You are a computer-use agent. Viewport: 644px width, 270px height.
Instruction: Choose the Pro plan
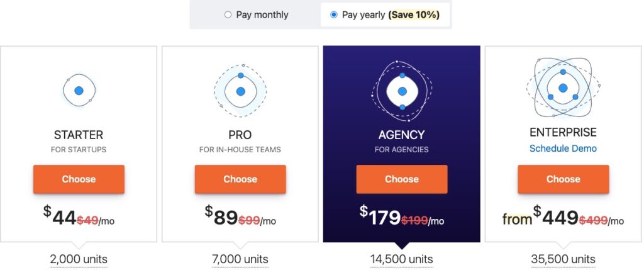coord(240,179)
